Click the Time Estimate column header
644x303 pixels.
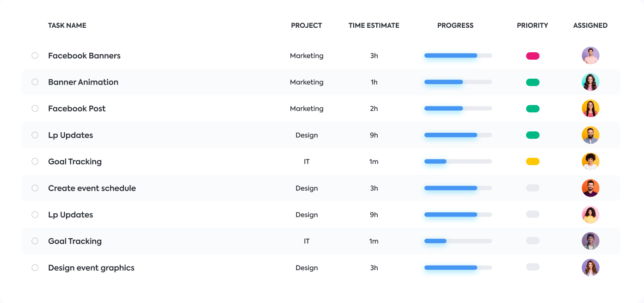[x=374, y=25]
